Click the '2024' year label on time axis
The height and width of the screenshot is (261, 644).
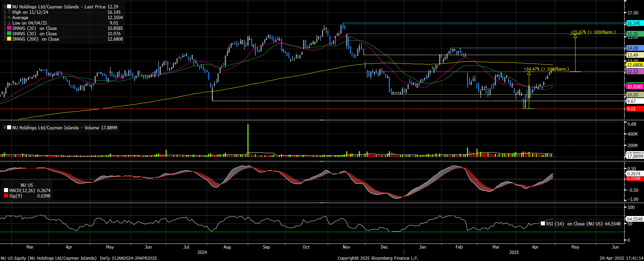point(202,252)
